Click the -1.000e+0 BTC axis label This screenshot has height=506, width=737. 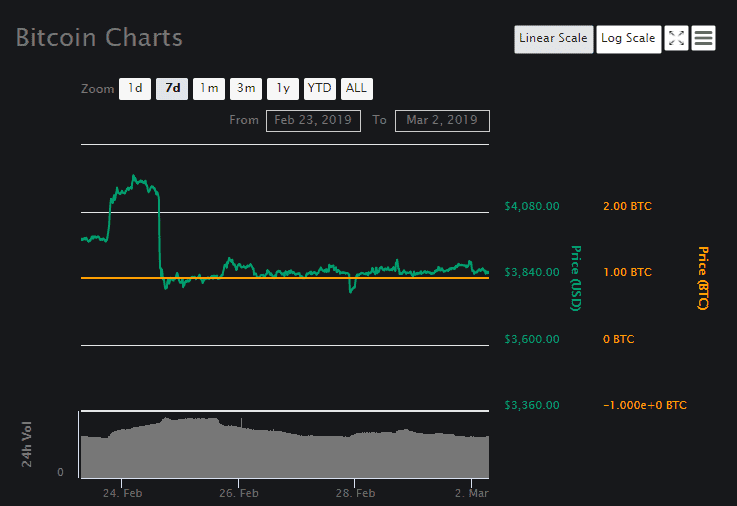coord(645,405)
